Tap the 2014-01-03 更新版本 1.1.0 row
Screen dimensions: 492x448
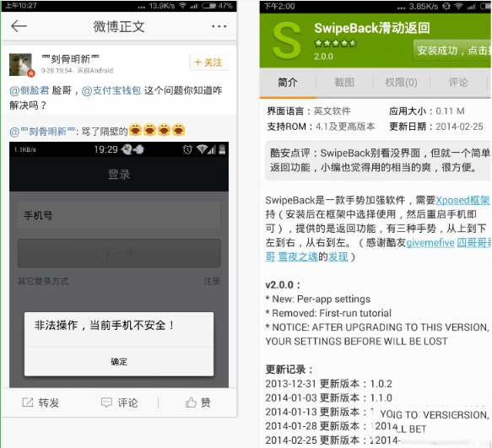point(328,398)
